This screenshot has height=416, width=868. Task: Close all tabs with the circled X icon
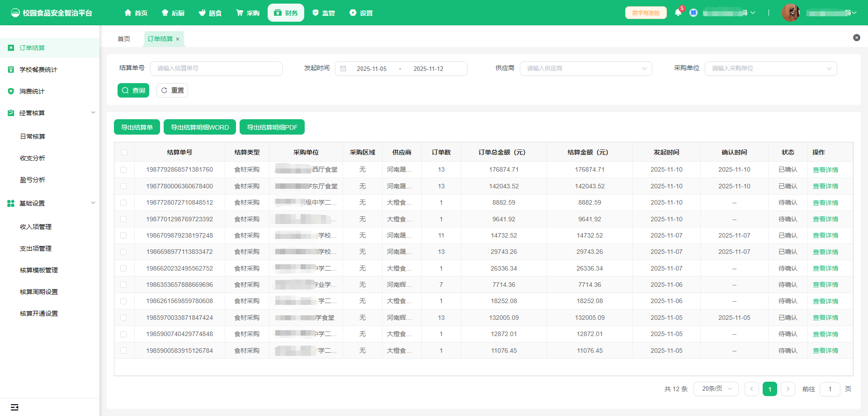pos(856,37)
